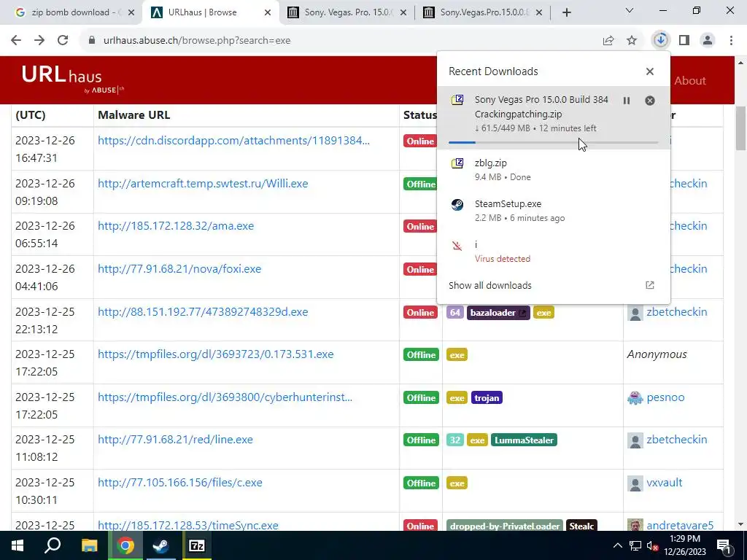Go forward to the next page
Viewport: 747px width, 560px height.
pyautogui.click(x=39, y=41)
